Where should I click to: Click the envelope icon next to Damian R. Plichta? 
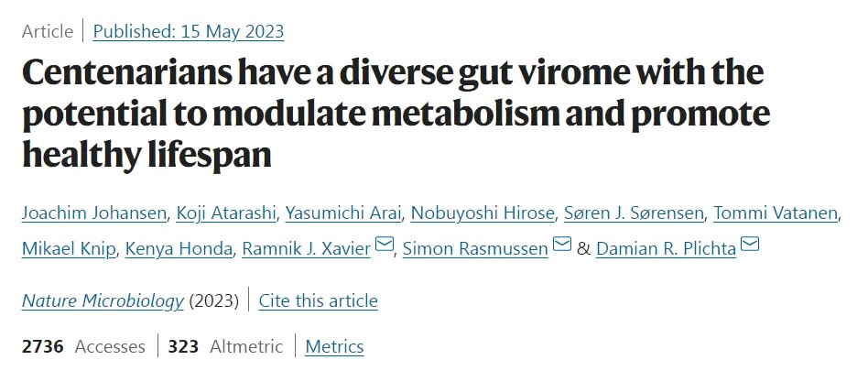[x=750, y=244]
